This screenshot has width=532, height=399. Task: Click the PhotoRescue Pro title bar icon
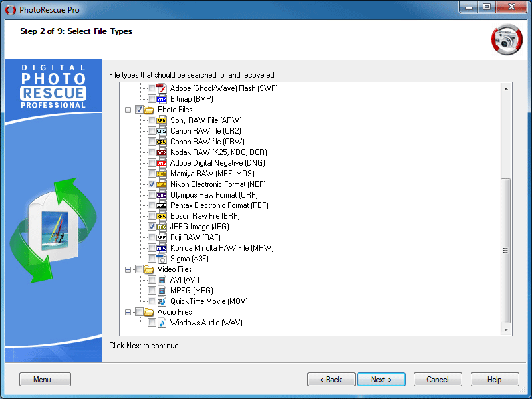[11, 10]
